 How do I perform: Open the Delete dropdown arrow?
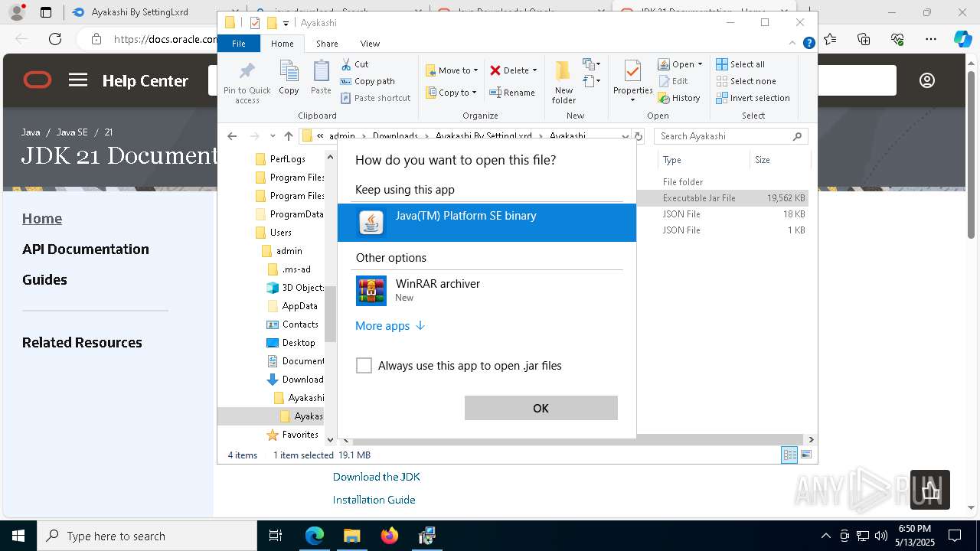(534, 70)
